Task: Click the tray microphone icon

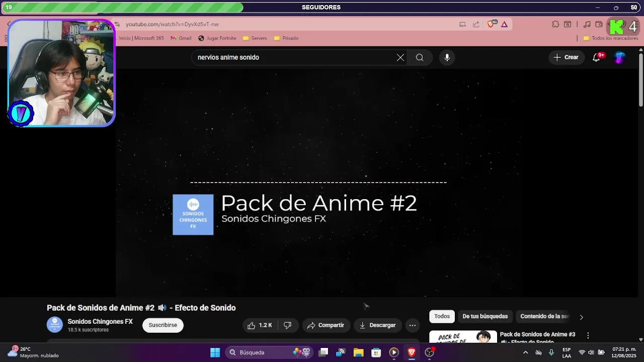Action: point(551,352)
